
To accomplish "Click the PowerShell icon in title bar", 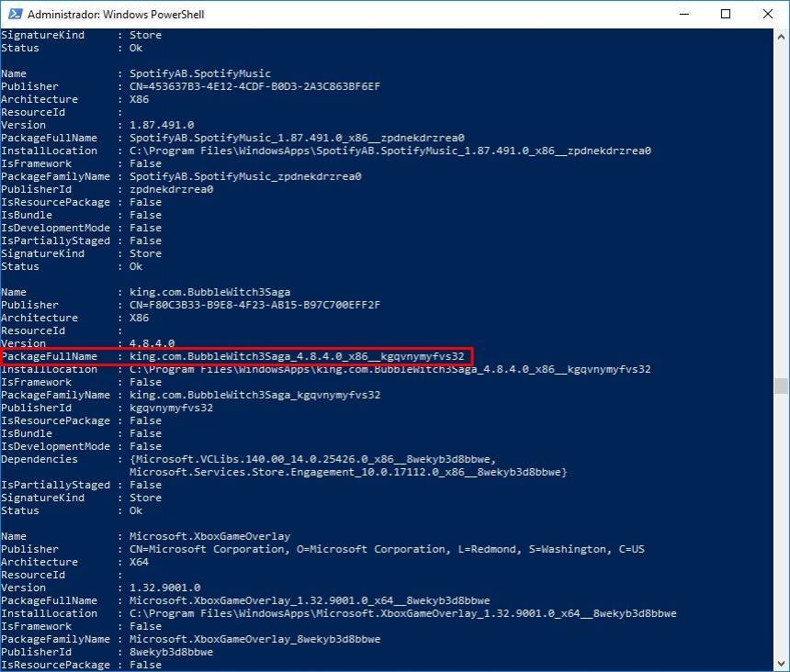I will tap(15, 14).
